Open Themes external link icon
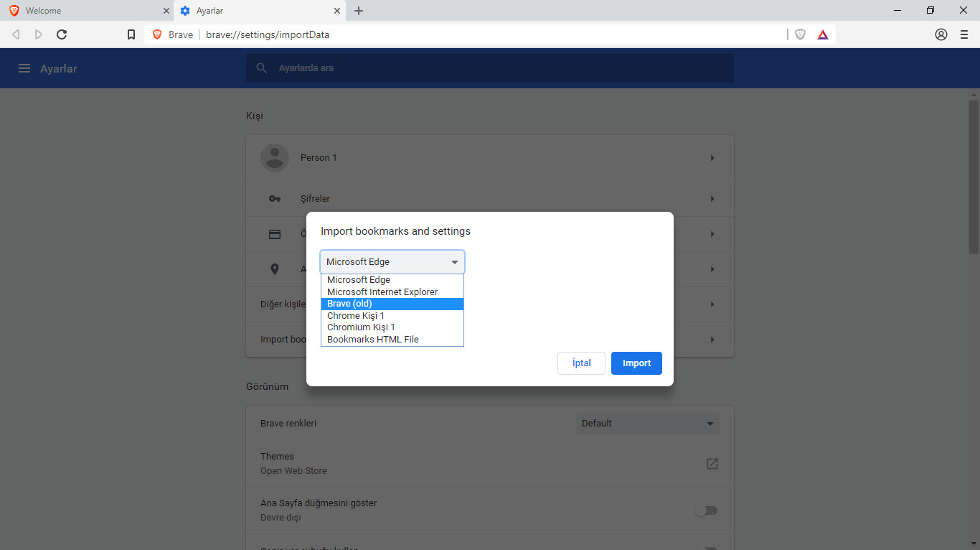This screenshot has height=550, width=980. click(712, 464)
